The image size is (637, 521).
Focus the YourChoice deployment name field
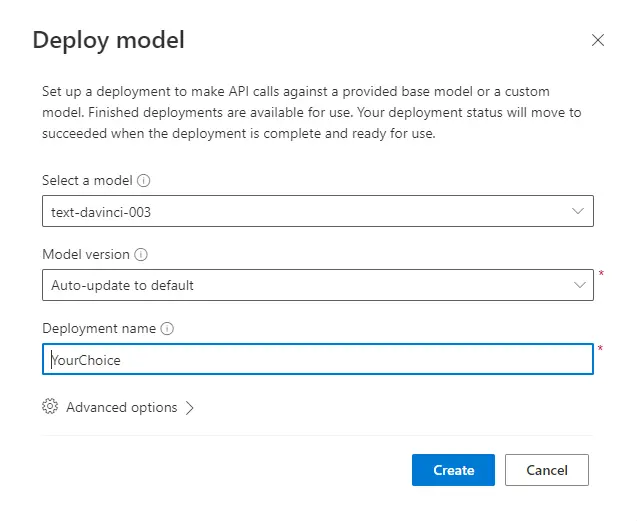pos(318,360)
